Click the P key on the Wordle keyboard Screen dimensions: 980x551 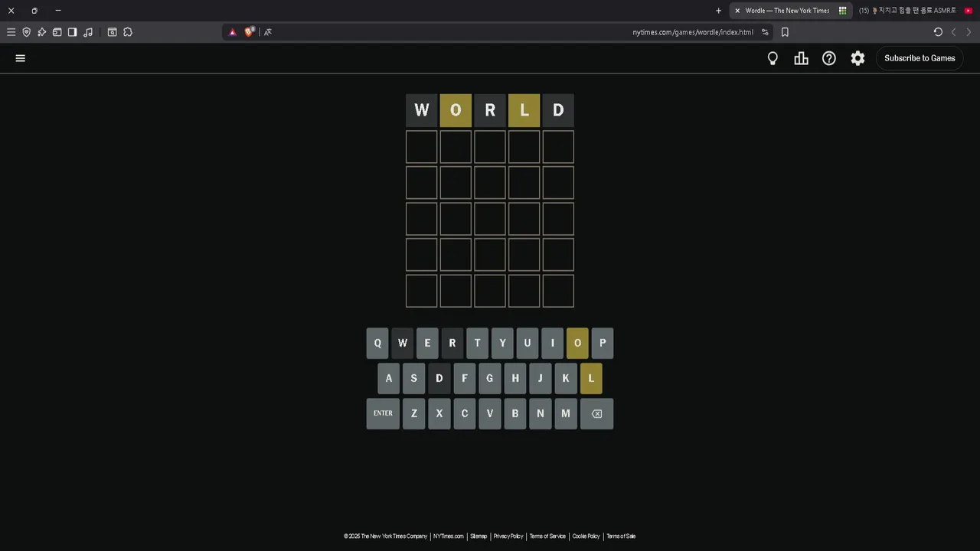click(x=603, y=343)
